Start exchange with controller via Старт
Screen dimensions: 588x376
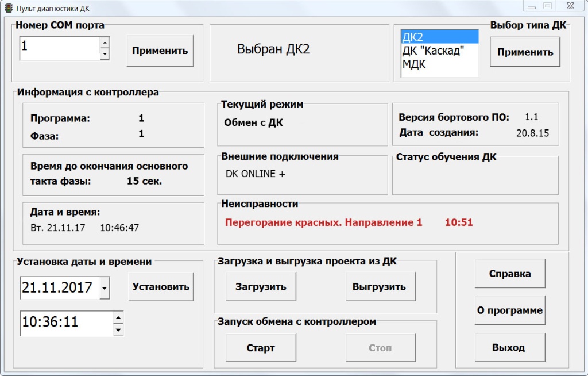tap(261, 348)
